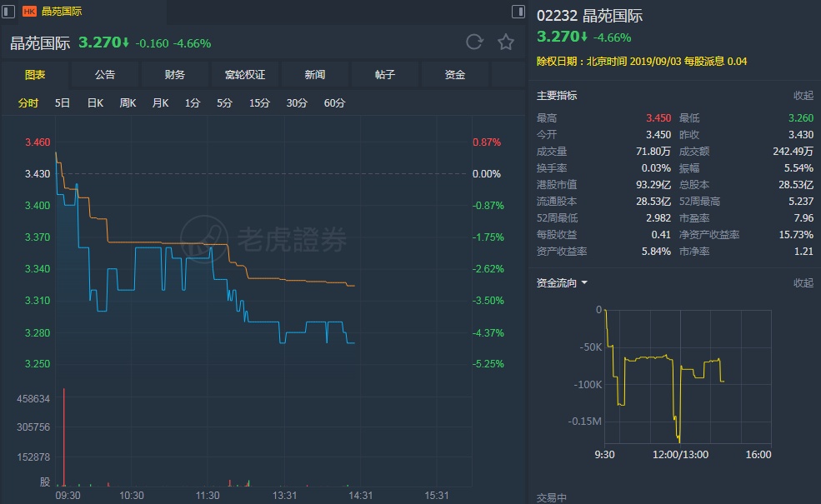
Task: Select the 5日 chart period
Action: pyautogui.click(x=63, y=103)
